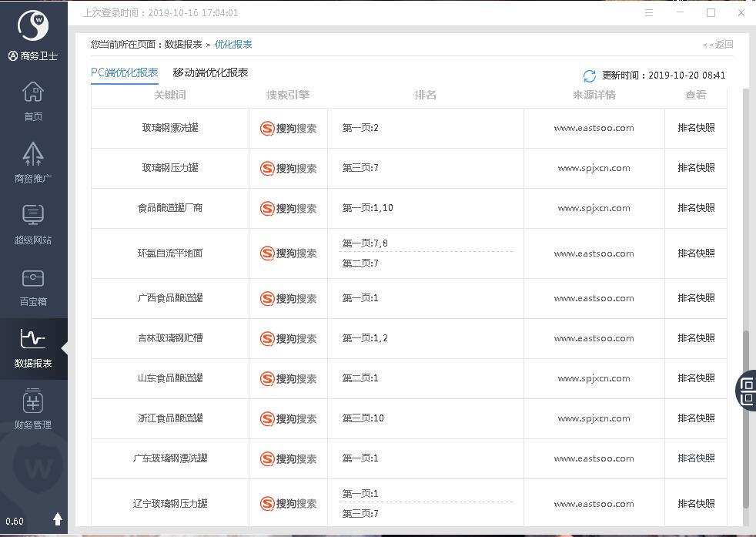Select 数据报表 in the sidebar
The width and height of the screenshot is (756, 537).
point(33,347)
